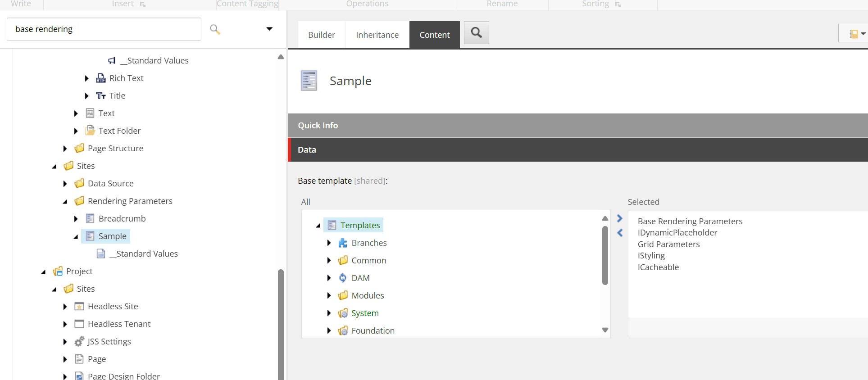Expand the System node in All tree
This screenshot has width=868, height=380.
click(329, 313)
